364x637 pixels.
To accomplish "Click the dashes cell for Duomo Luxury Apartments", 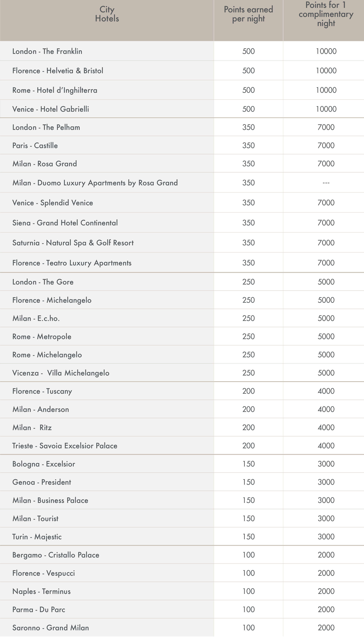I will [x=326, y=183].
